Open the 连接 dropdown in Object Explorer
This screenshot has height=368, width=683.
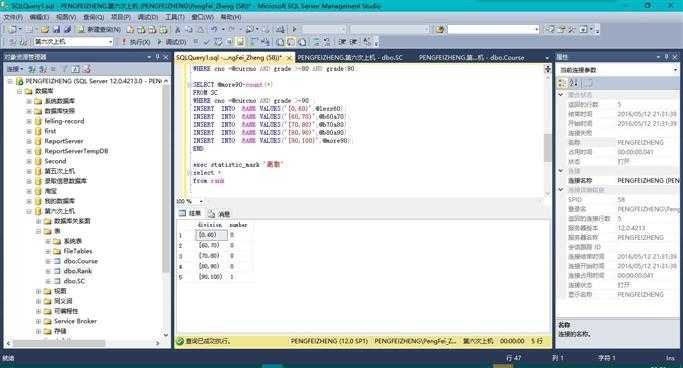(15, 69)
